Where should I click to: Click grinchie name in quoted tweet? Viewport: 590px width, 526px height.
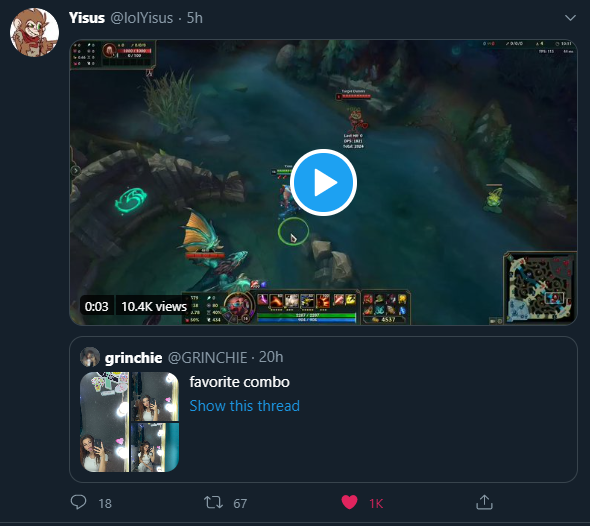134,358
